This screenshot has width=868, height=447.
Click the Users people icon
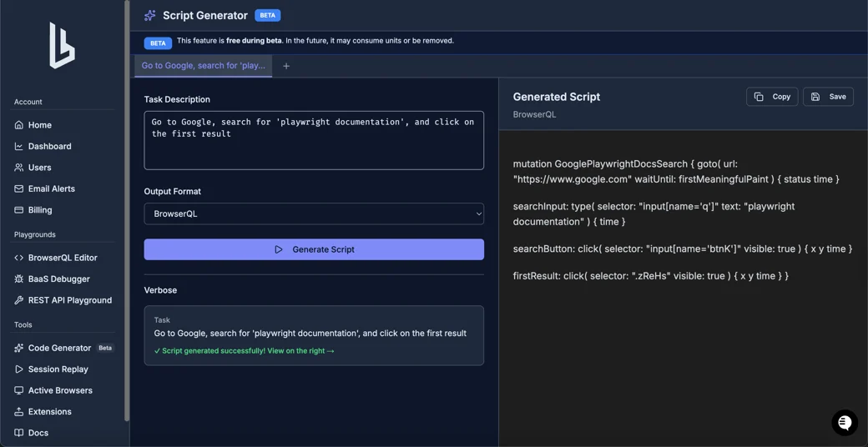click(19, 167)
